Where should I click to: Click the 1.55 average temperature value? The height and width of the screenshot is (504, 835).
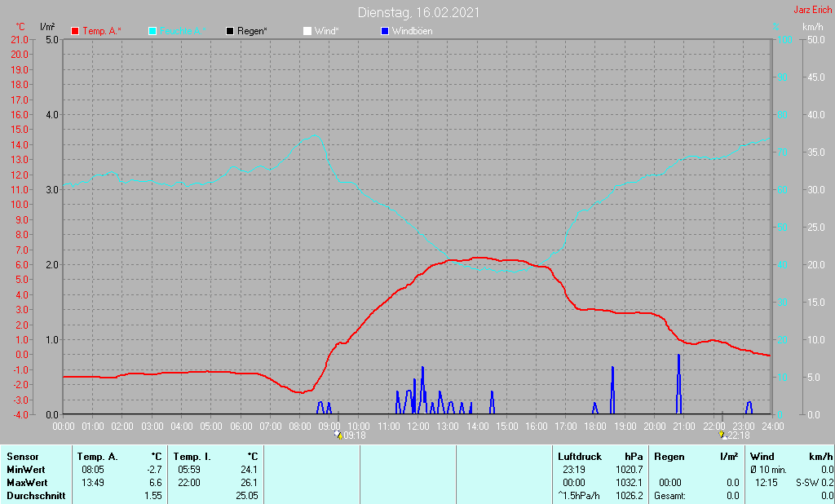[153, 496]
